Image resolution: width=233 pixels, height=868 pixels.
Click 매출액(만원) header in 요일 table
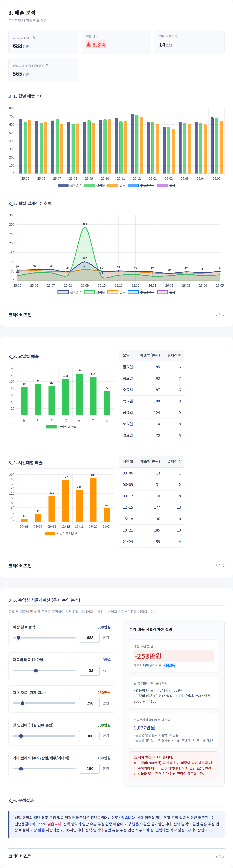(150, 356)
